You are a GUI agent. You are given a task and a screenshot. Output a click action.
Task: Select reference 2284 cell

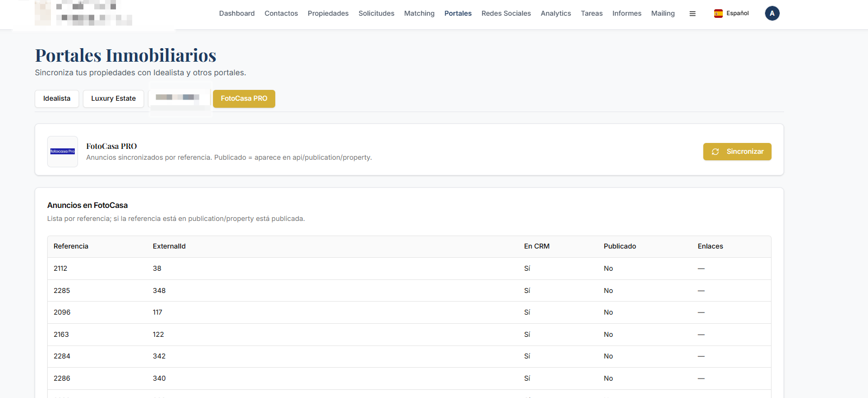pos(62,356)
